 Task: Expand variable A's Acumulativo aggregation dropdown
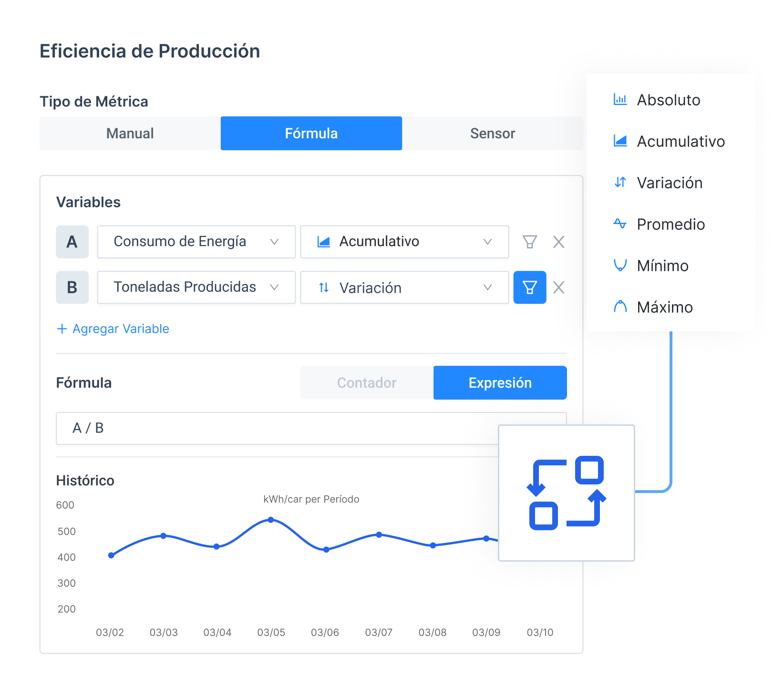[x=404, y=242]
